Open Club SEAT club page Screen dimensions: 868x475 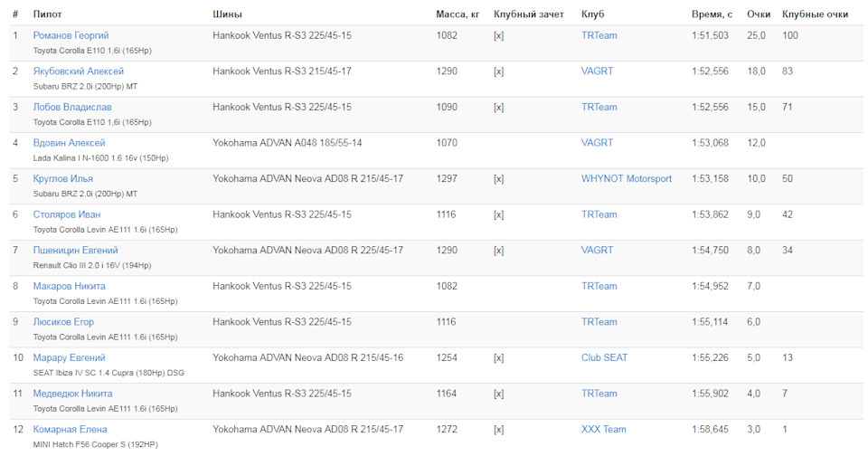coord(604,357)
